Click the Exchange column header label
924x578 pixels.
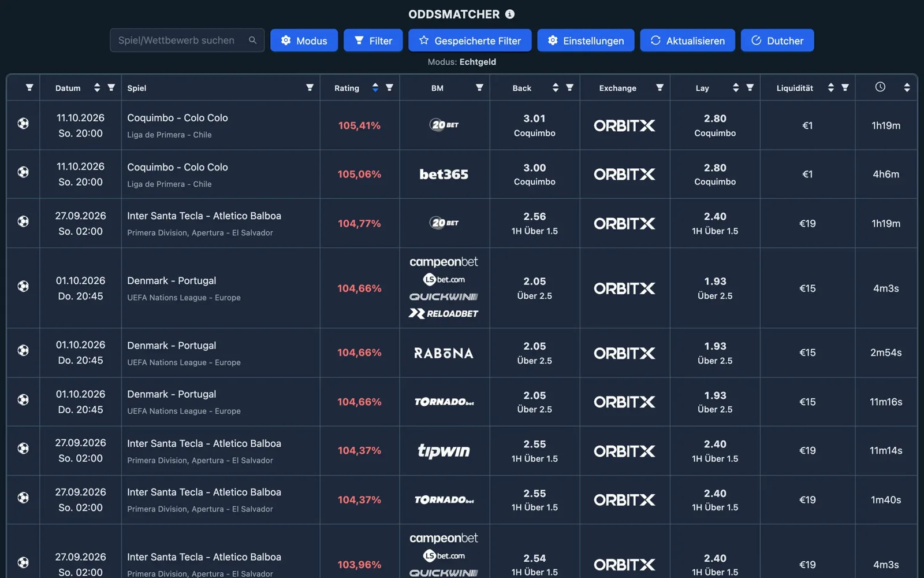tap(617, 88)
